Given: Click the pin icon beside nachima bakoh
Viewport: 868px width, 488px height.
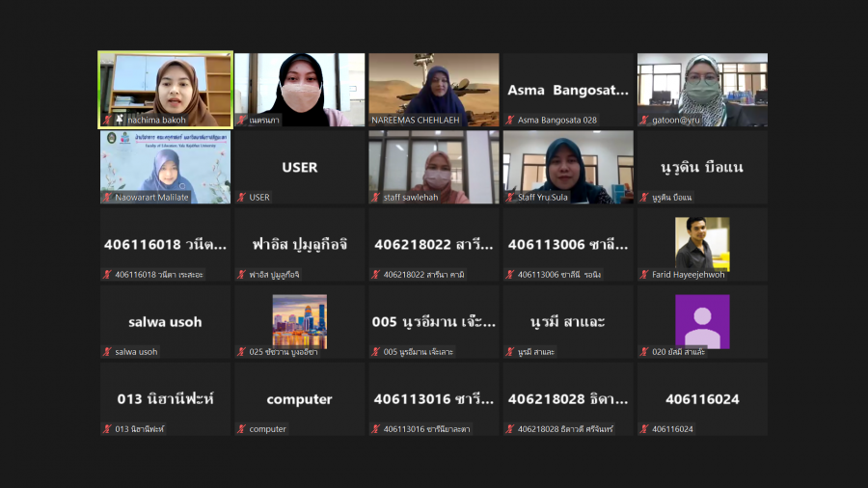Looking at the screenshot, I should [x=120, y=120].
